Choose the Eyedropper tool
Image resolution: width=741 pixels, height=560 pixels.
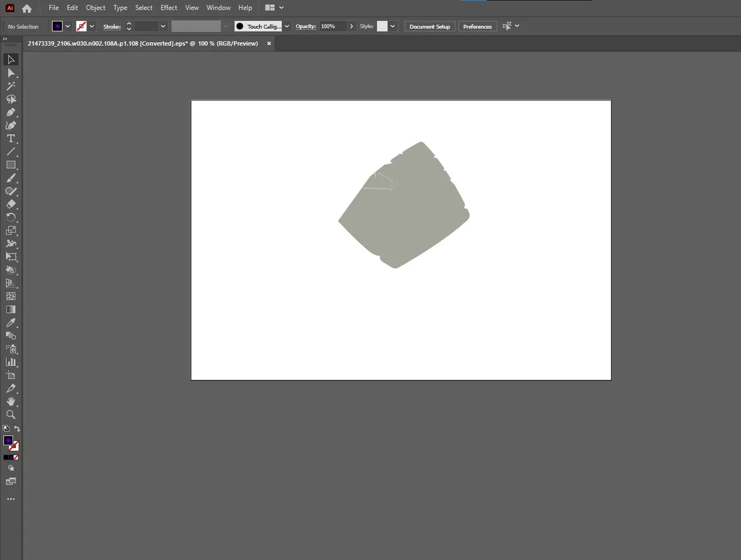pos(11,323)
